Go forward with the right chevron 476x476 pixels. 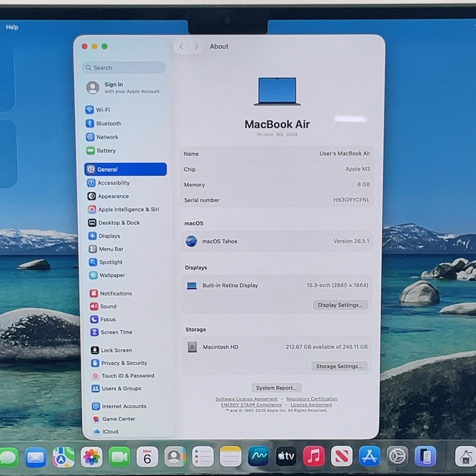pyautogui.click(x=196, y=46)
